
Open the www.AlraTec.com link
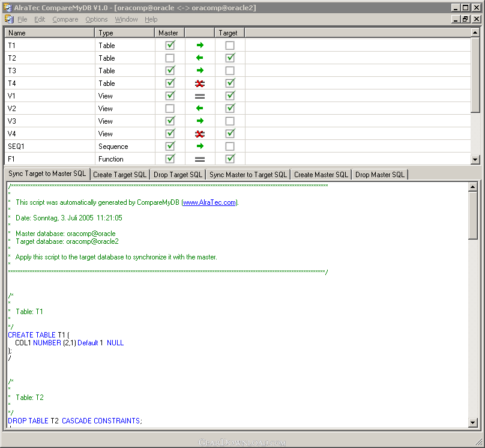(209, 202)
